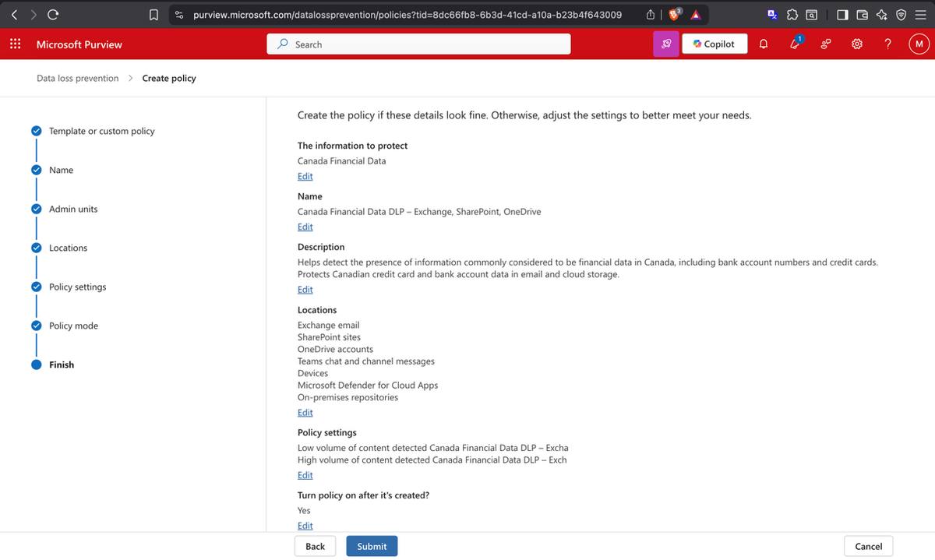Go to Data loss prevention breadcrumb
The image size is (935, 560).
tap(78, 78)
